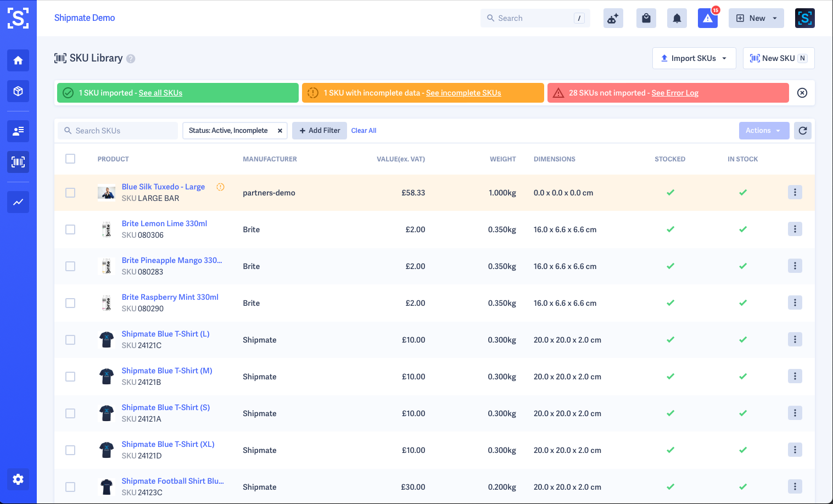The height and width of the screenshot is (504, 833).
Task: Open the Actions dropdown
Action: [x=764, y=131]
